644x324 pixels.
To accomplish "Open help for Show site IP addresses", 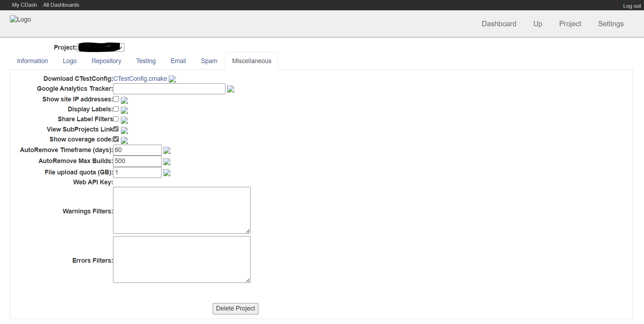I will (124, 100).
